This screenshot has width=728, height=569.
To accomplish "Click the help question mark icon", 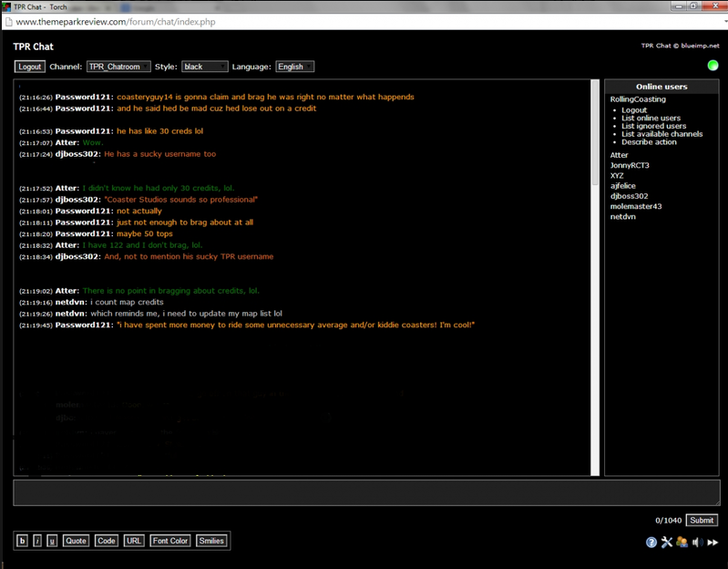I will [x=651, y=543].
